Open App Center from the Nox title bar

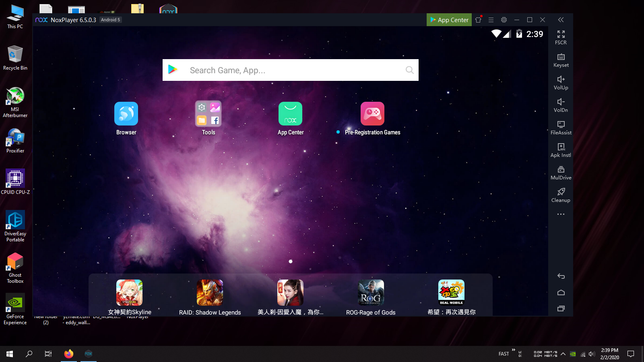449,20
